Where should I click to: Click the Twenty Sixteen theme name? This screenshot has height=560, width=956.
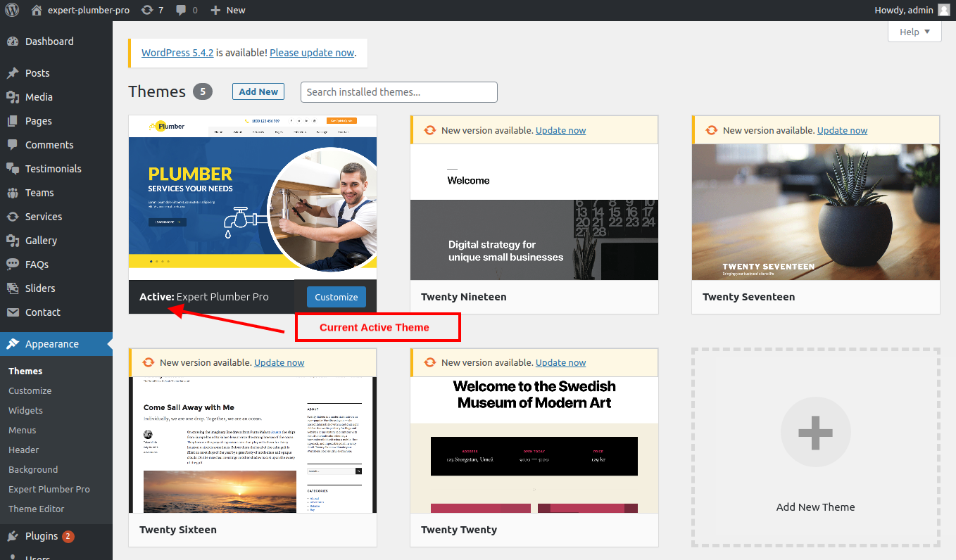tap(178, 530)
